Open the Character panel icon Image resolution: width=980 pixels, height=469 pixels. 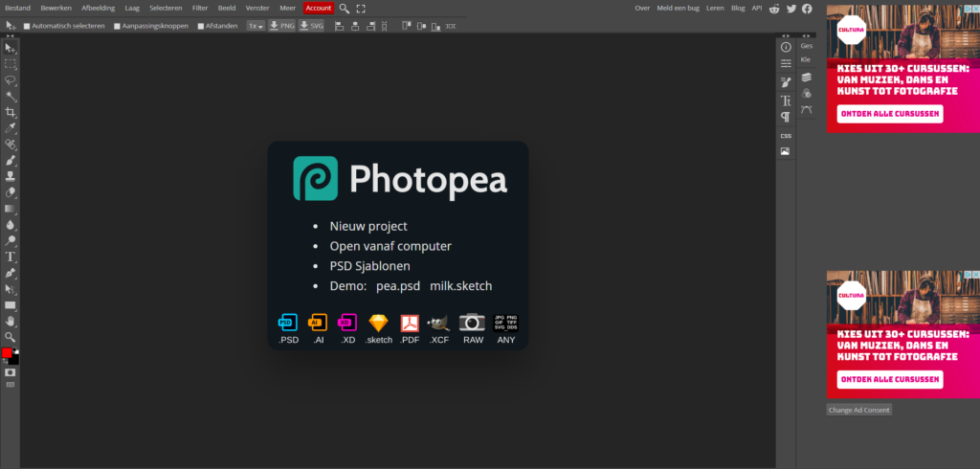(x=786, y=100)
